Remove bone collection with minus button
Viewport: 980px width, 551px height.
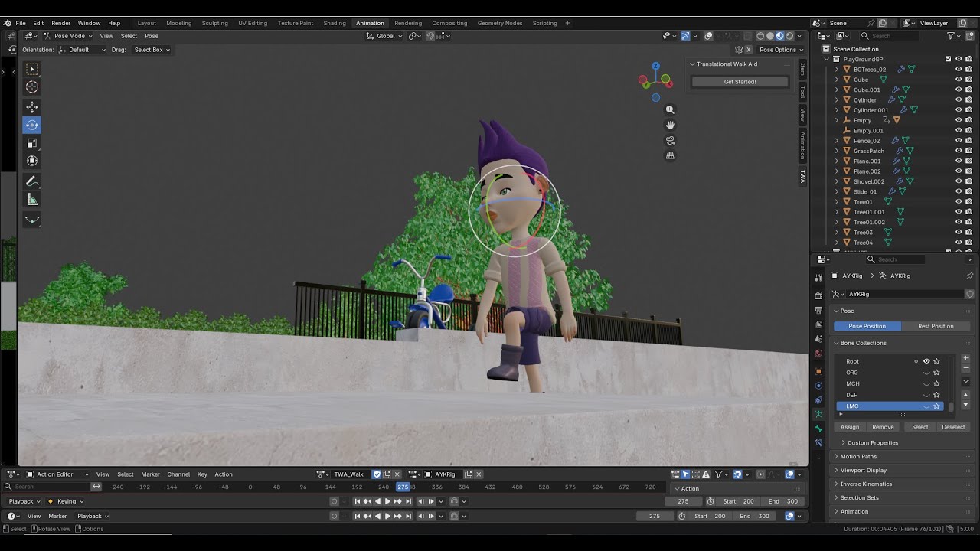click(x=965, y=369)
